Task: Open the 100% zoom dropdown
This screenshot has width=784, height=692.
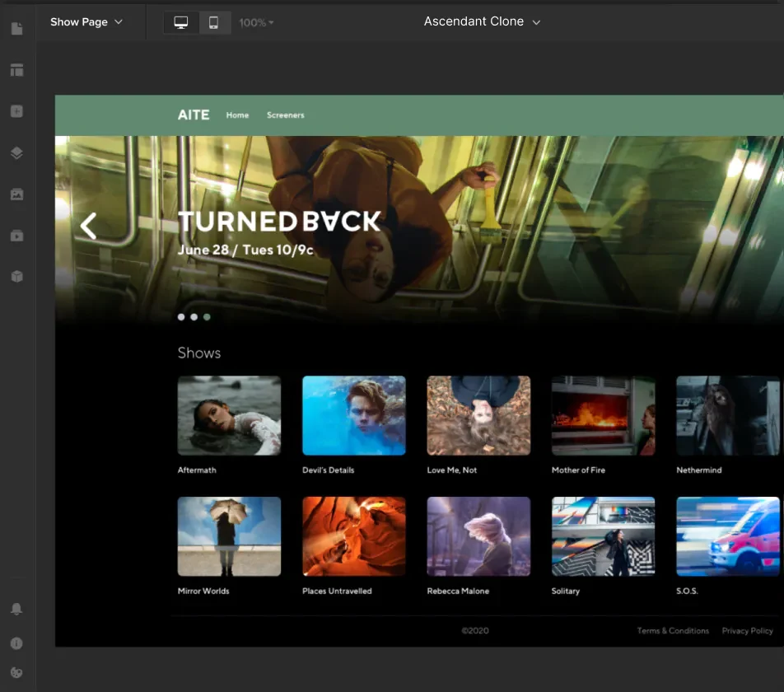Action: click(256, 22)
